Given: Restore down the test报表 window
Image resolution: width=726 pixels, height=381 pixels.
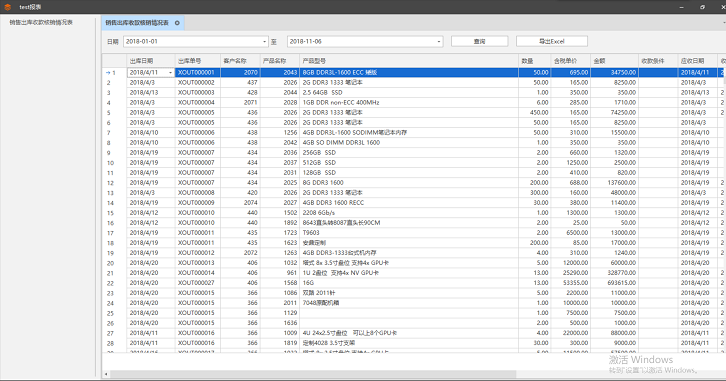Looking at the screenshot, I should (702, 7).
